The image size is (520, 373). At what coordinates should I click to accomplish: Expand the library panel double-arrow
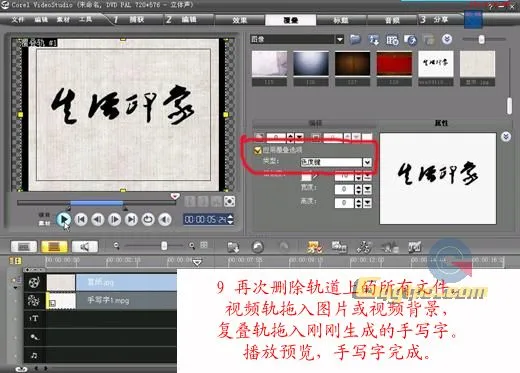coord(447,39)
